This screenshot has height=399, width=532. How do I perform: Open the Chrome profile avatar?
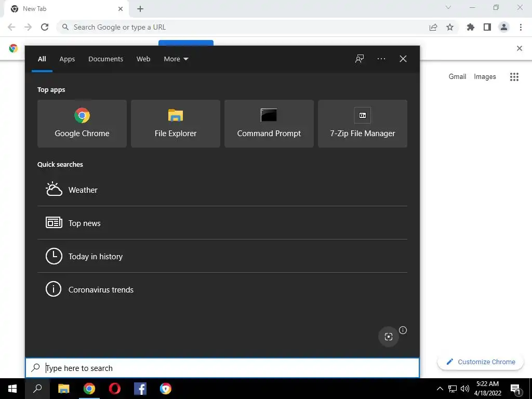click(x=504, y=27)
